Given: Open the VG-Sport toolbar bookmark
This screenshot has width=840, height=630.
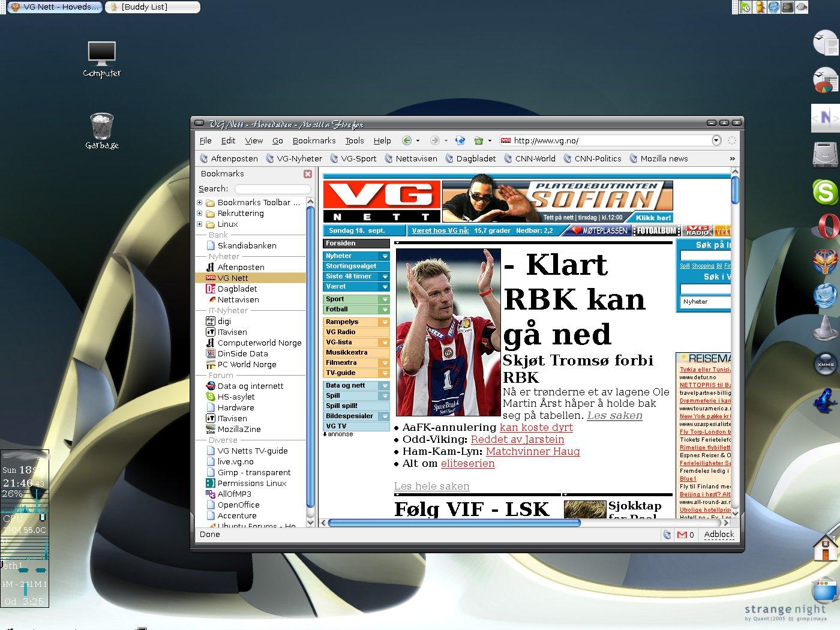Looking at the screenshot, I should click(353, 158).
